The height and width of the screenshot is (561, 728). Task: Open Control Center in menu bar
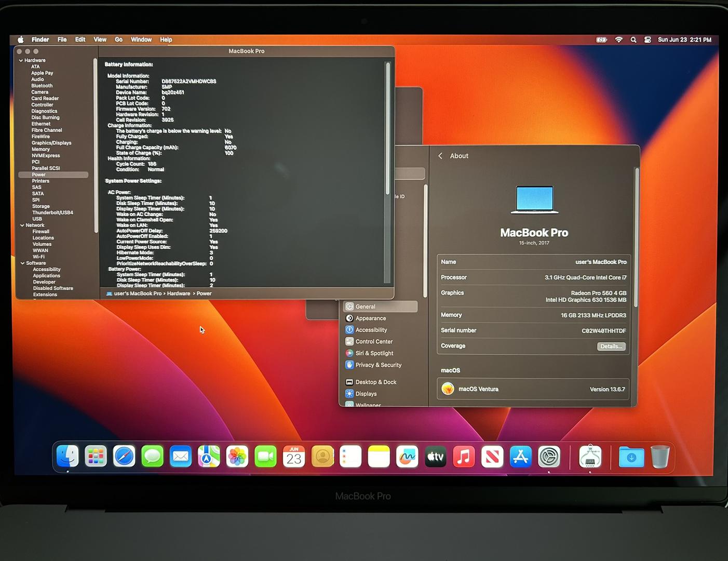click(x=648, y=39)
